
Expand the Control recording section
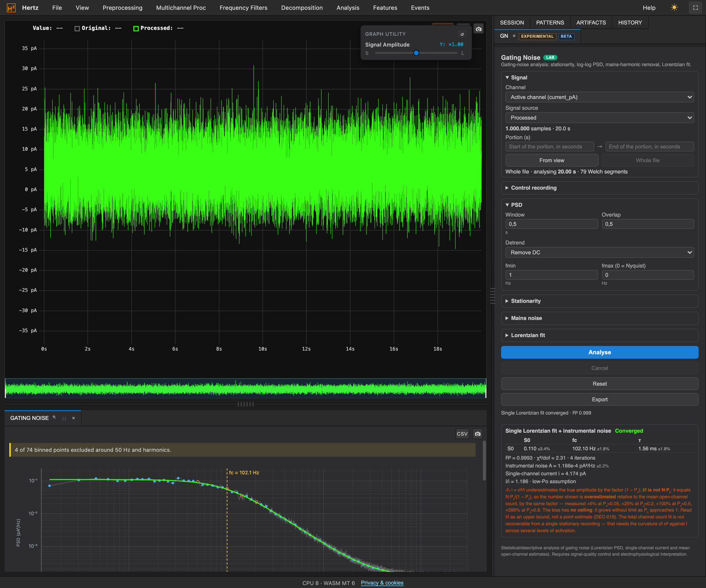click(599, 188)
